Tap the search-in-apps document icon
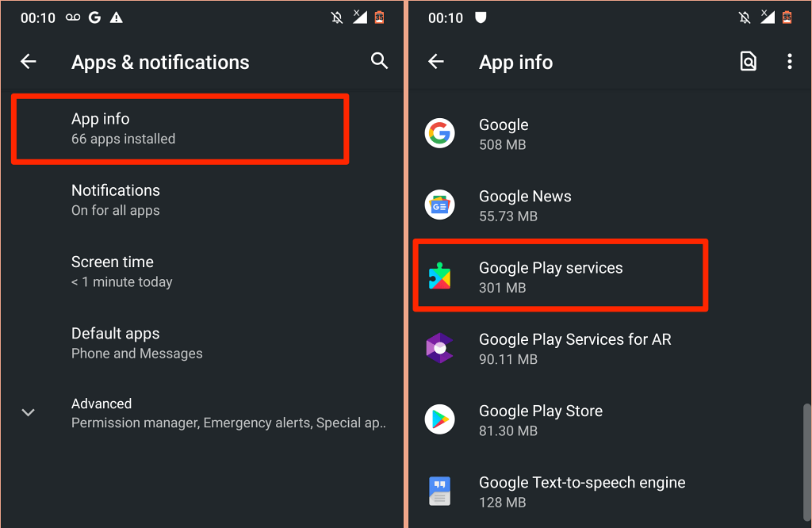 click(x=748, y=62)
